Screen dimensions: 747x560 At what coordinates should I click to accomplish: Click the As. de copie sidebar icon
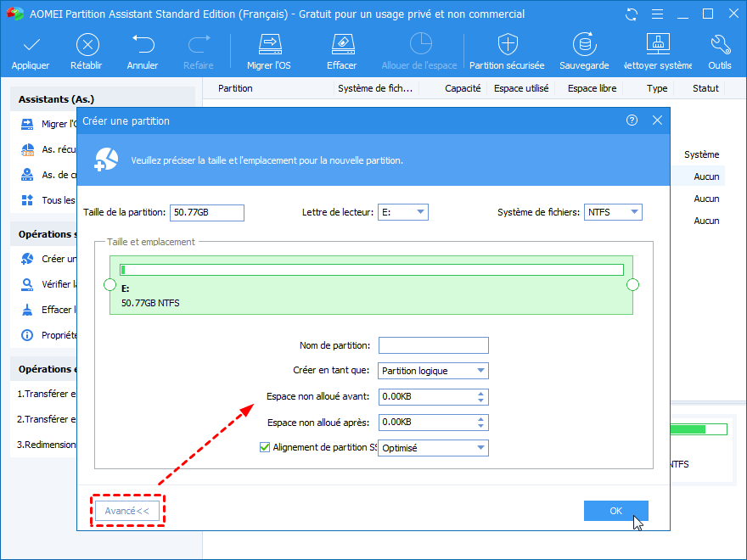click(x=27, y=175)
